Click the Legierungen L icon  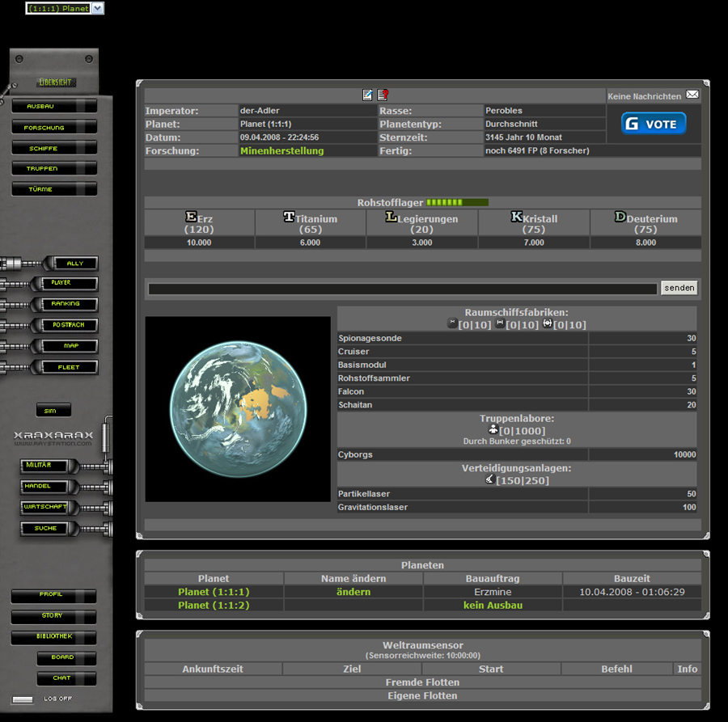pos(391,217)
